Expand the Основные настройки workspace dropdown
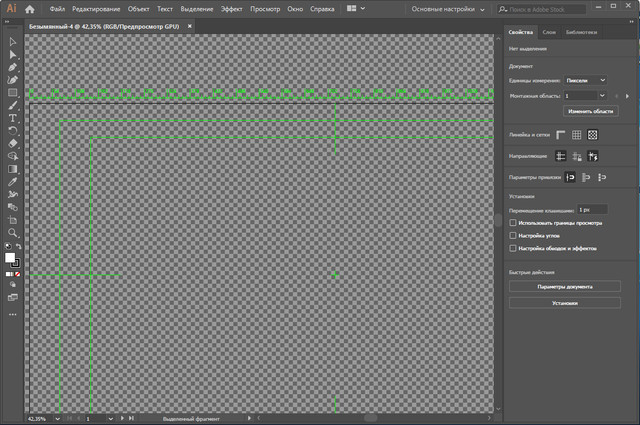Viewport: 640px width, 425px height. (448, 9)
